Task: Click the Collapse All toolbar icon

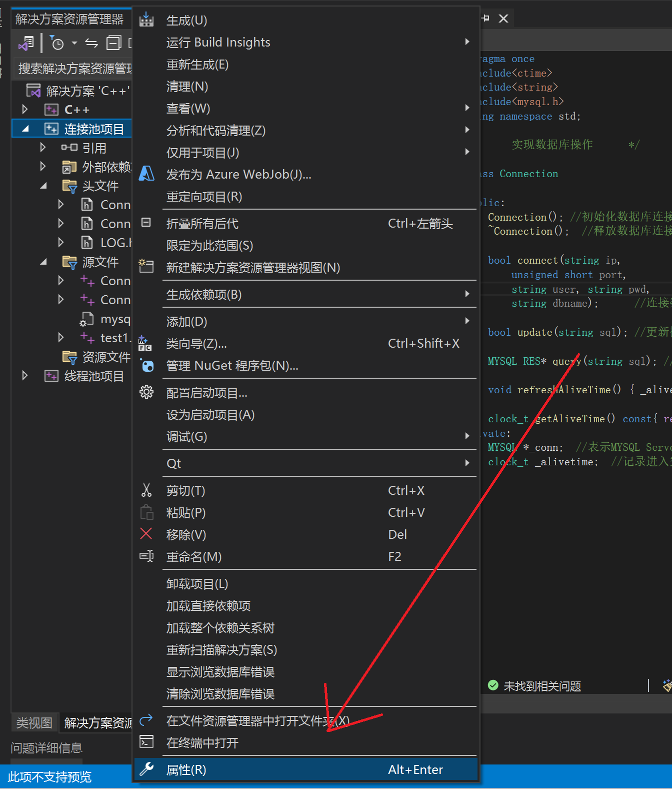Action: 114,43
